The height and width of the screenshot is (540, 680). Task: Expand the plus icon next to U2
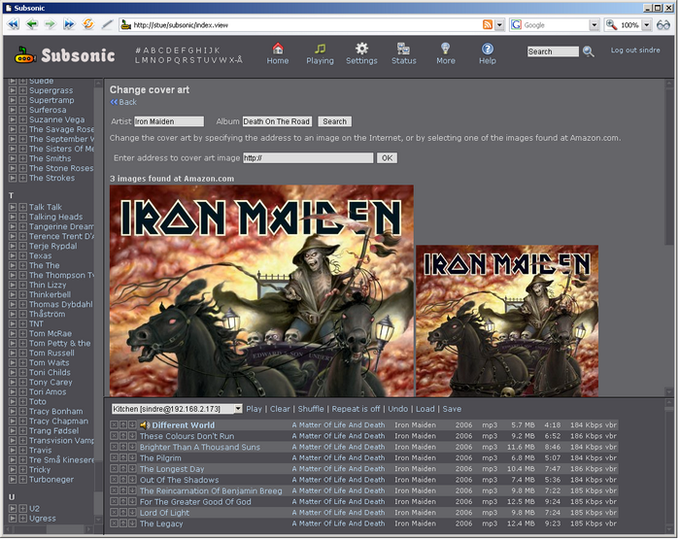tap(22, 507)
